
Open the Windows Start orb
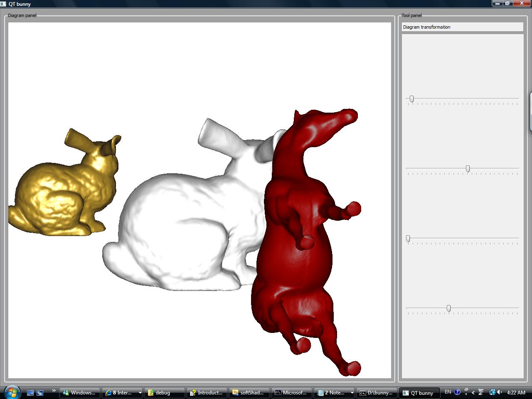[12, 392]
